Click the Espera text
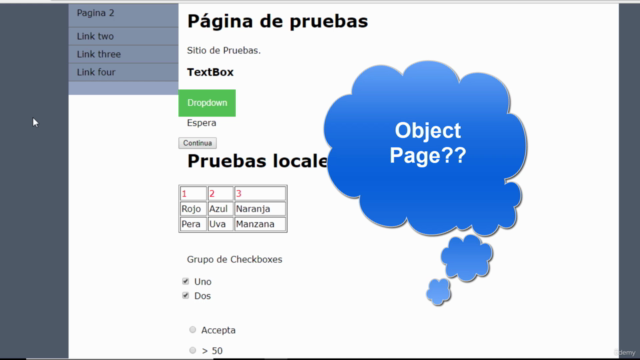The width and height of the screenshot is (640, 360). 202,123
